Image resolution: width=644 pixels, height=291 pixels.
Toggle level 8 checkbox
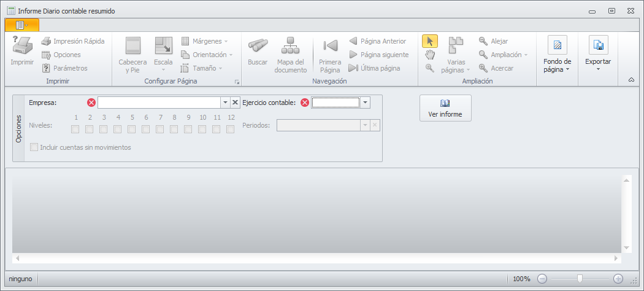click(x=174, y=130)
